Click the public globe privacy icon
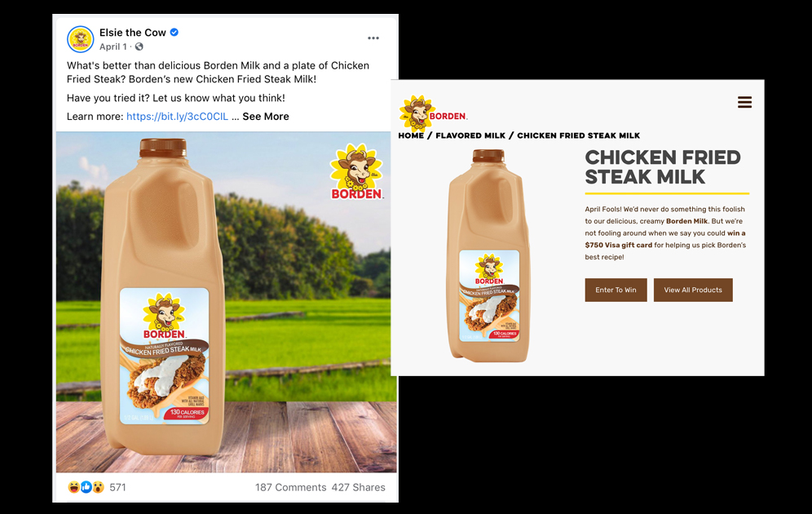This screenshot has width=812, height=514. [x=139, y=47]
